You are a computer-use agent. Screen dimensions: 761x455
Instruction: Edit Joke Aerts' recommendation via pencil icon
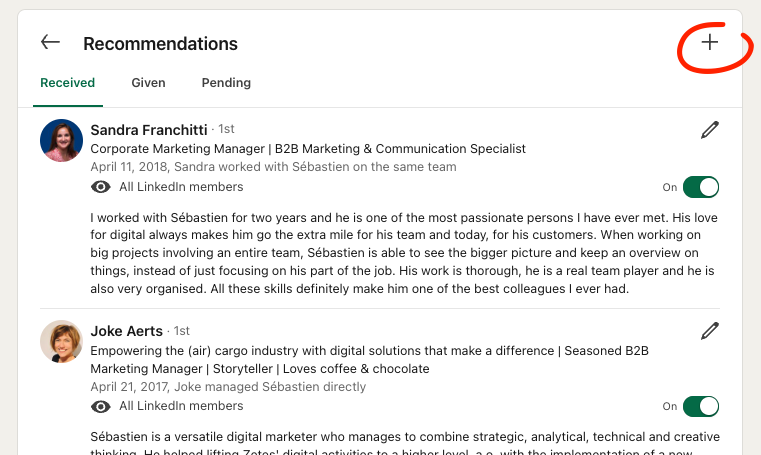click(x=710, y=331)
